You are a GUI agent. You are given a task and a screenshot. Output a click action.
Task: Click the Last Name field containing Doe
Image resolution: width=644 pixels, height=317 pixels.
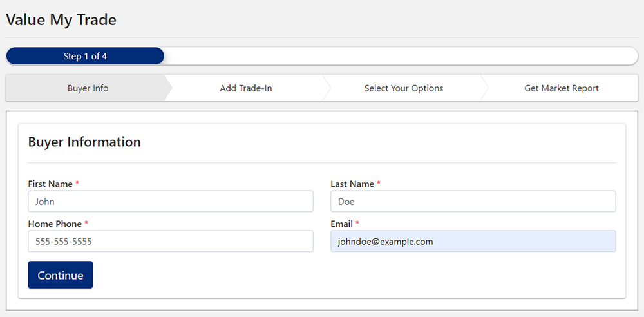pos(473,202)
